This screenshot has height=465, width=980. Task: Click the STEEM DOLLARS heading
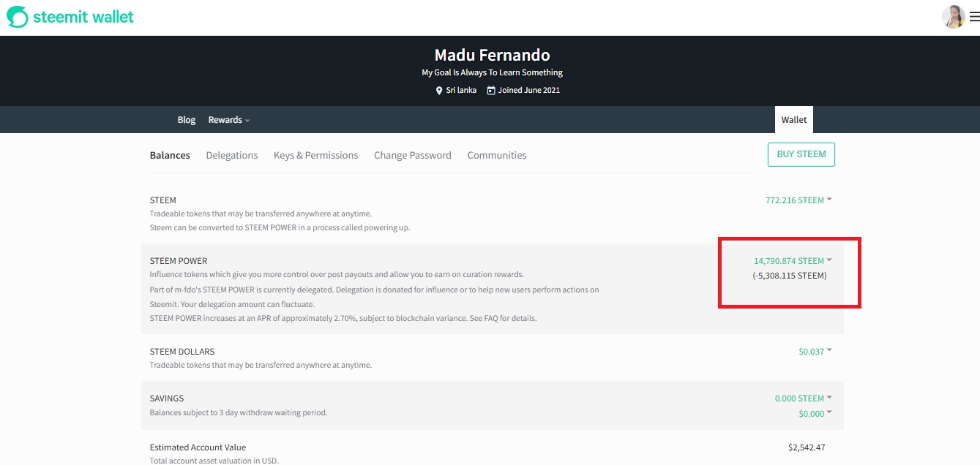[182, 352]
